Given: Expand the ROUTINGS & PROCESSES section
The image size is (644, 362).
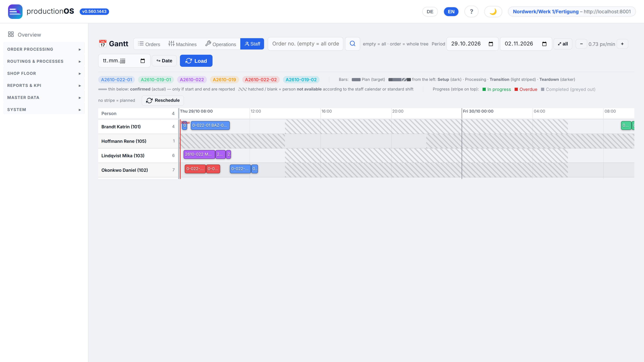Looking at the screenshot, I should click(x=44, y=61).
